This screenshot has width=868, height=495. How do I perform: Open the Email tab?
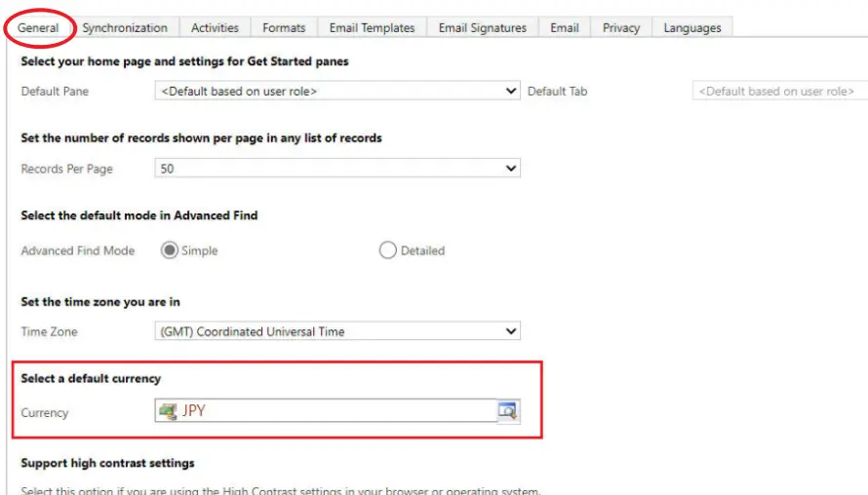coord(565,27)
